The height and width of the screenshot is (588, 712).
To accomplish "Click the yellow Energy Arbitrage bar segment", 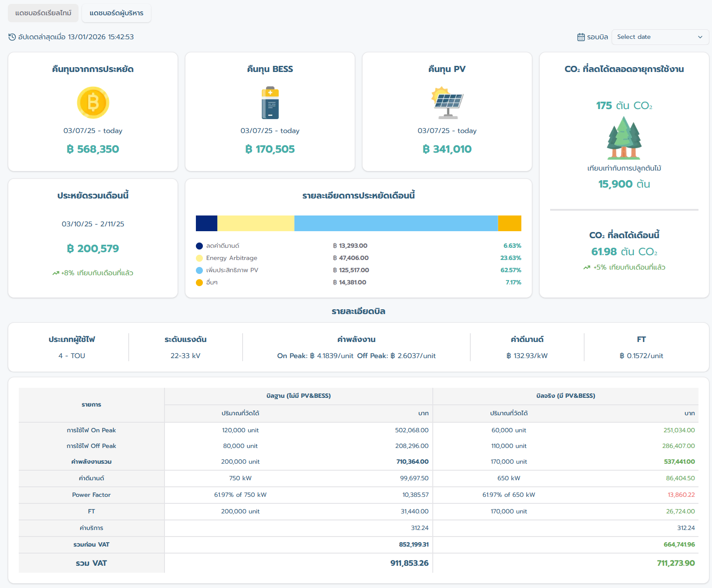I will pyautogui.click(x=256, y=223).
